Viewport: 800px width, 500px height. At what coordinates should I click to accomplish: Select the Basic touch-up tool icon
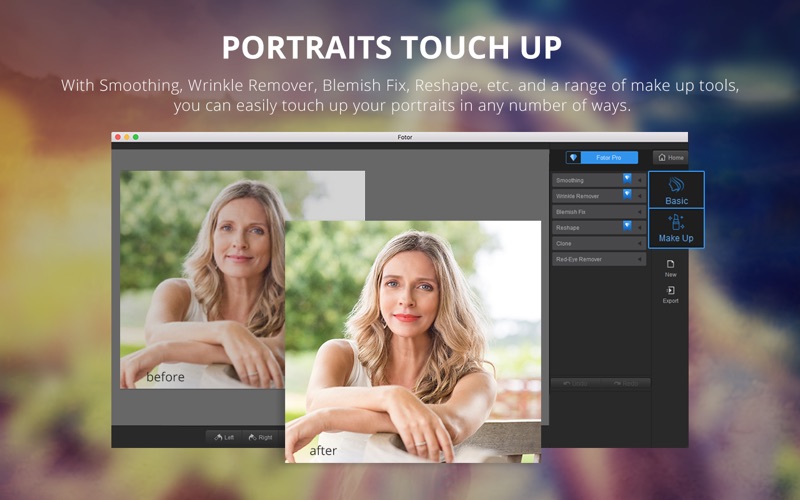click(x=676, y=186)
